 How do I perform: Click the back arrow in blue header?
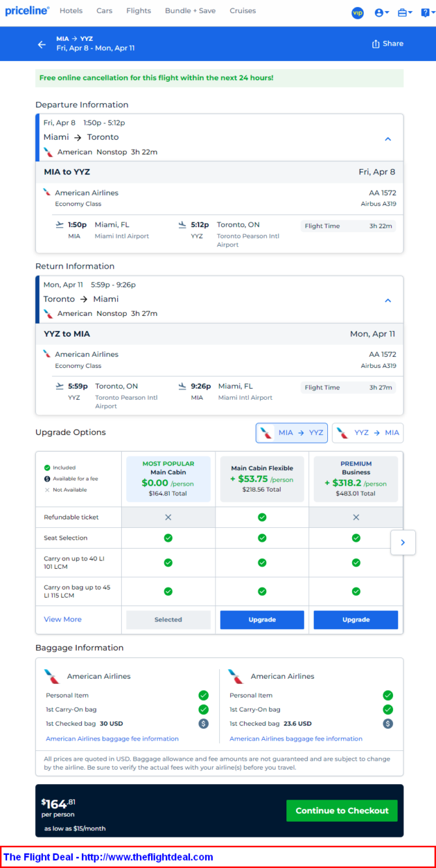coord(42,44)
